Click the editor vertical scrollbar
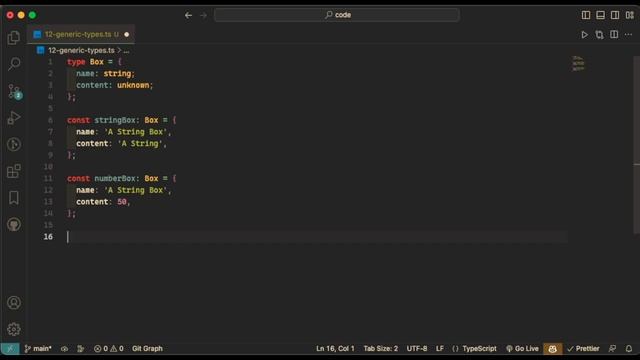Screen dimensions: 640x360 [x=637, y=145]
